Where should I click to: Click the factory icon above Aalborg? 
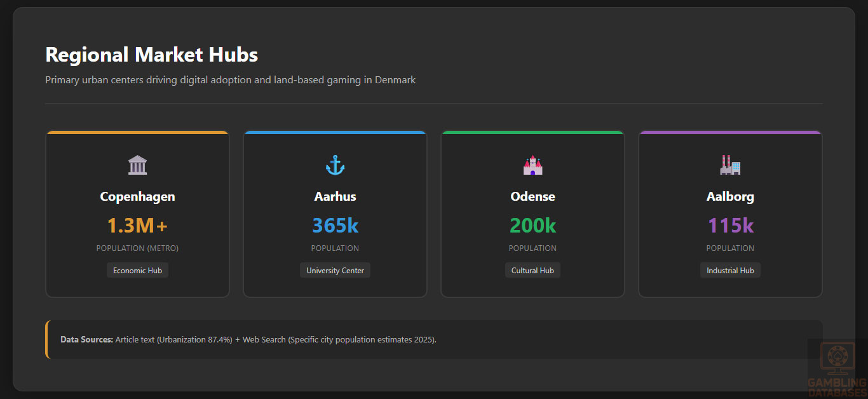click(x=730, y=165)
